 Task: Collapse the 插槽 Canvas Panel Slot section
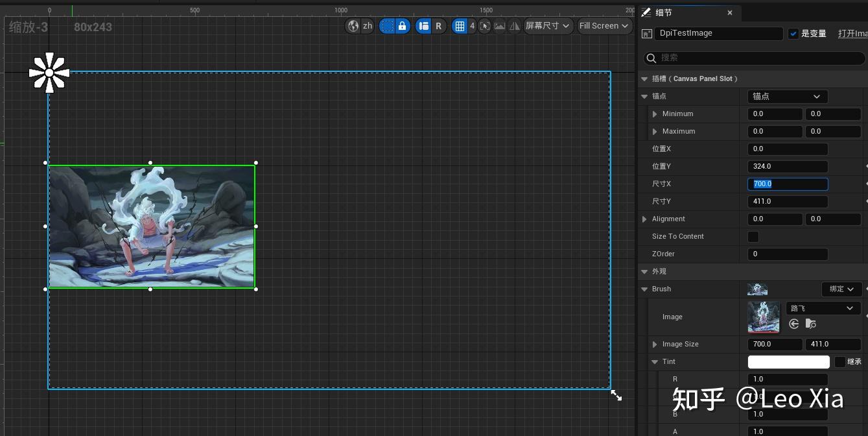(644, 79)
